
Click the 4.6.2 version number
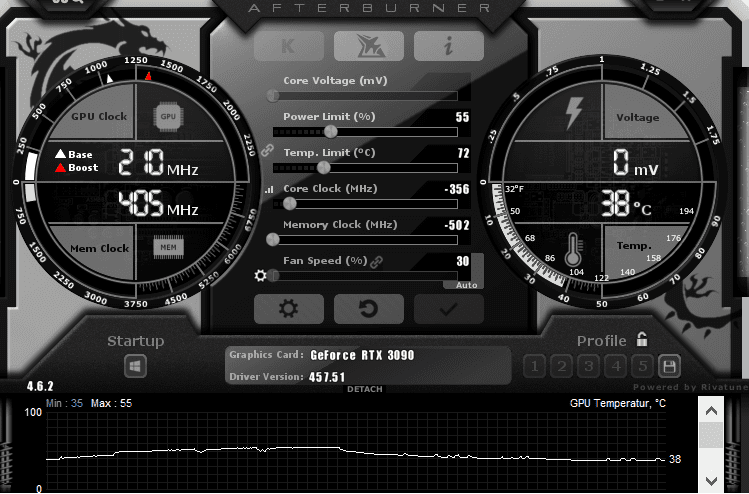40,386
